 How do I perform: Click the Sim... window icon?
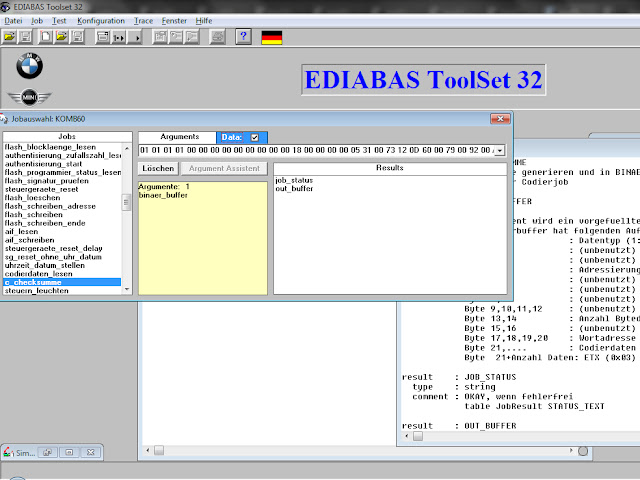tap(8, 452)
